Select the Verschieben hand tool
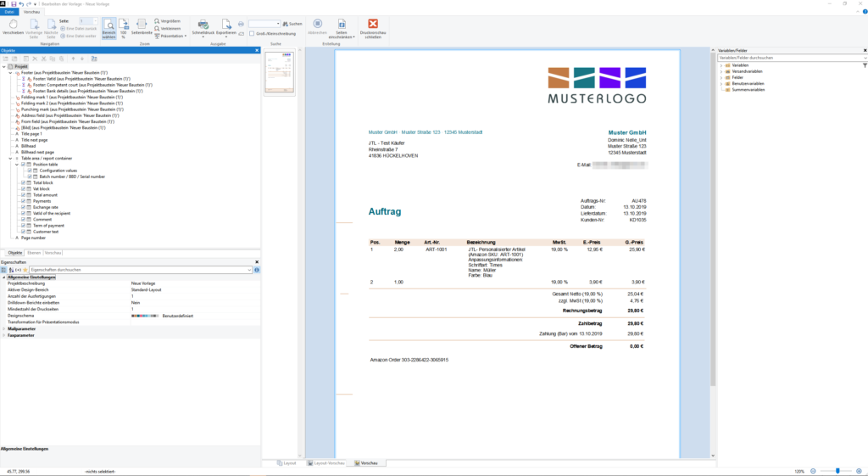Screen dimensions: 868x476 tap(13, 27)
